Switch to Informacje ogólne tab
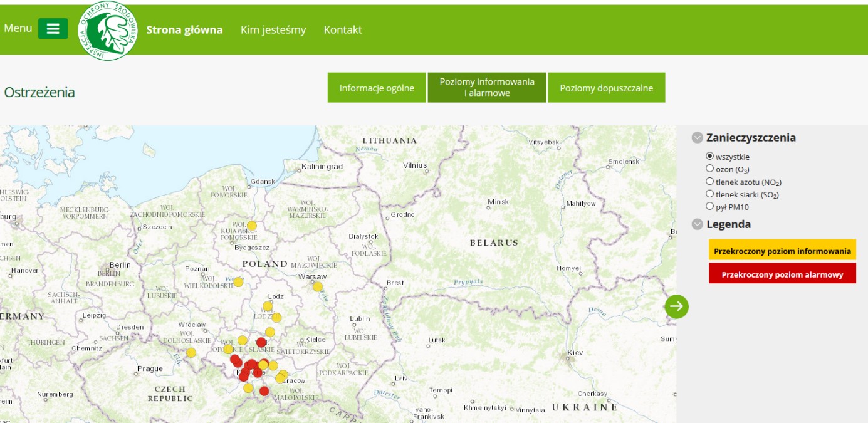Screen dimensions: 868x423 pos(377,88)
